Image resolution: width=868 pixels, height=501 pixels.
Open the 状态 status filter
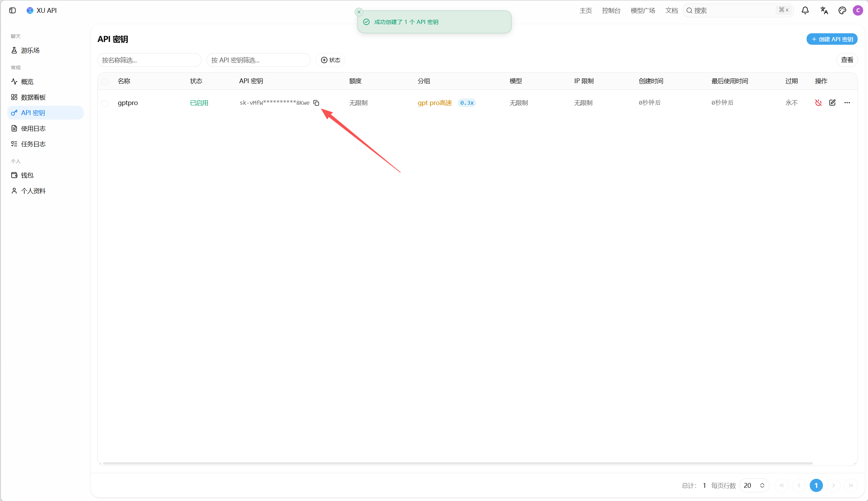click(330, 60)
